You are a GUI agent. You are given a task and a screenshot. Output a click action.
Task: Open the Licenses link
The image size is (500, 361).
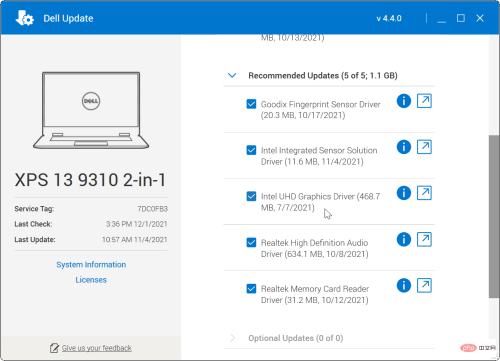pos(91,280)
